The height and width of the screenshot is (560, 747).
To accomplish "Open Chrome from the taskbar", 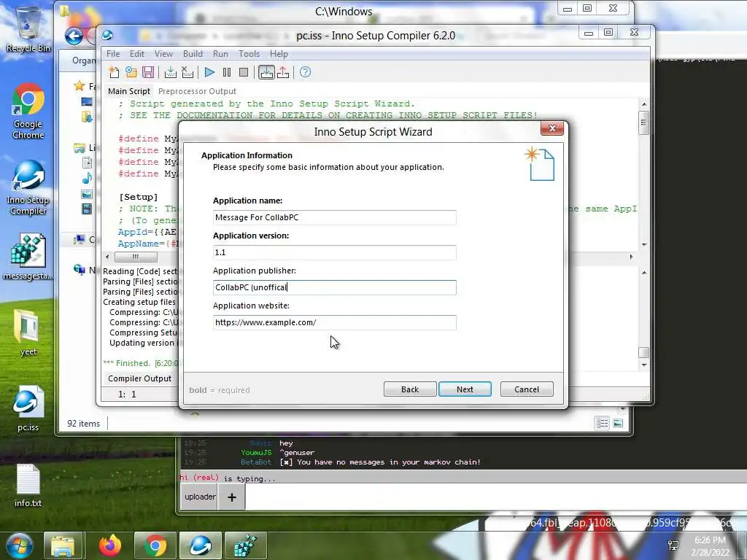I will (155, 545).
